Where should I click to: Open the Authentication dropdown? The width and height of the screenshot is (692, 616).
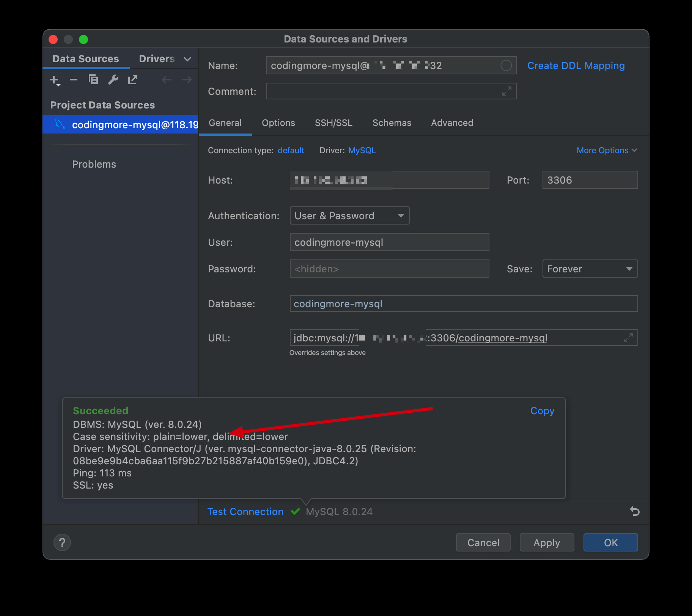tap(349, 216)
